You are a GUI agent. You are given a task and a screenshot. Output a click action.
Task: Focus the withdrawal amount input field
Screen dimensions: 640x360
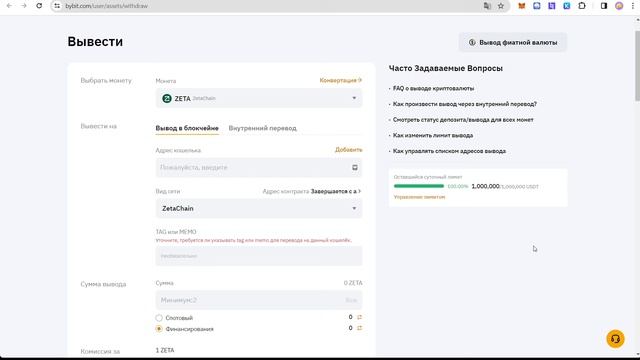coord(259,300)
